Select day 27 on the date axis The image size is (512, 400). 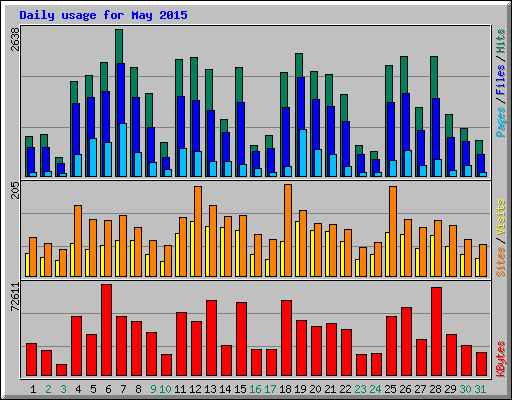(420, 389)
